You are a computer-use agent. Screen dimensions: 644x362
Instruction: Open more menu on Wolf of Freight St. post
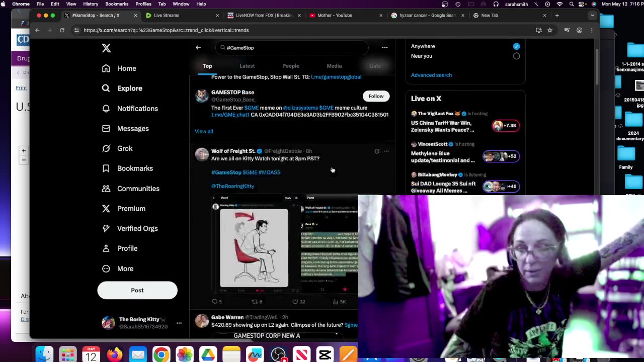386,151
